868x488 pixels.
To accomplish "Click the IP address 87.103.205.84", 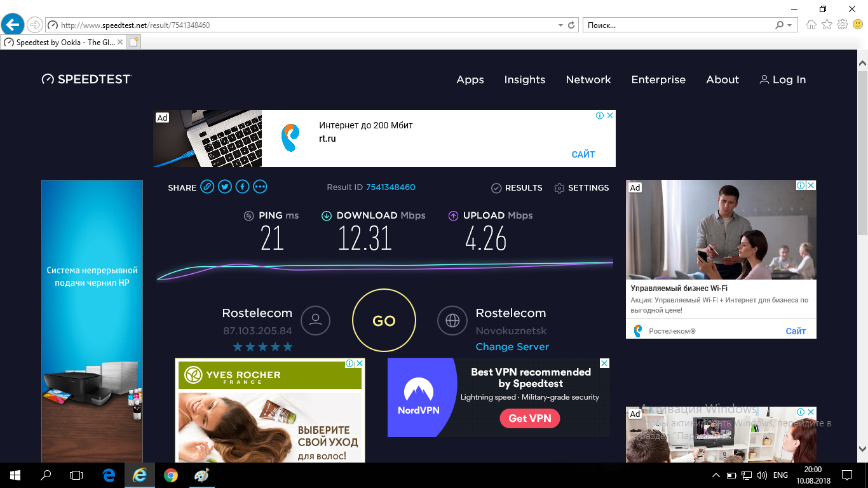I will [257, 331].
